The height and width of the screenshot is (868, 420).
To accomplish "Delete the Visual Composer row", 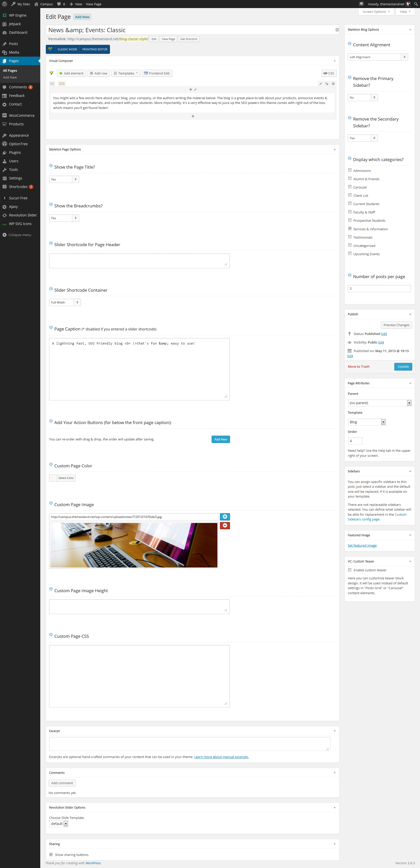I will point(333,84).
